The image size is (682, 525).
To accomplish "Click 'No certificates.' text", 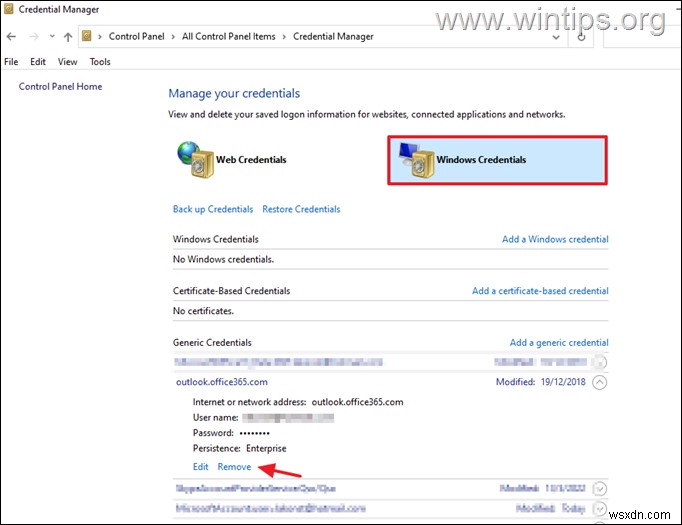I will (x=203, y=311).
